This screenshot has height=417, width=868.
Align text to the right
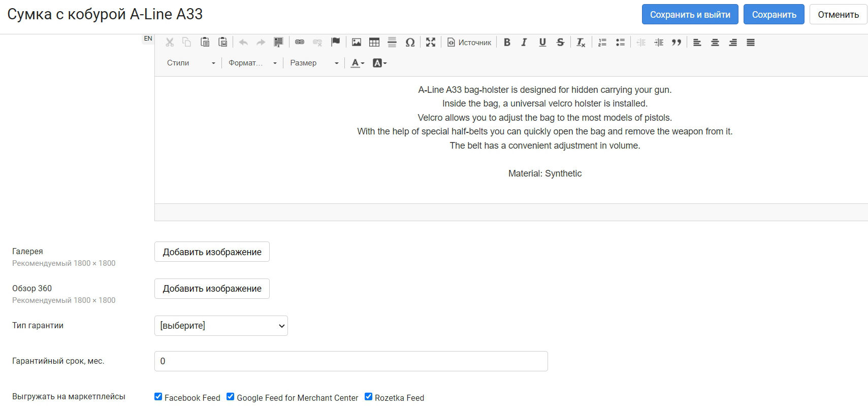pyautogui.click(x=733, y=43)
